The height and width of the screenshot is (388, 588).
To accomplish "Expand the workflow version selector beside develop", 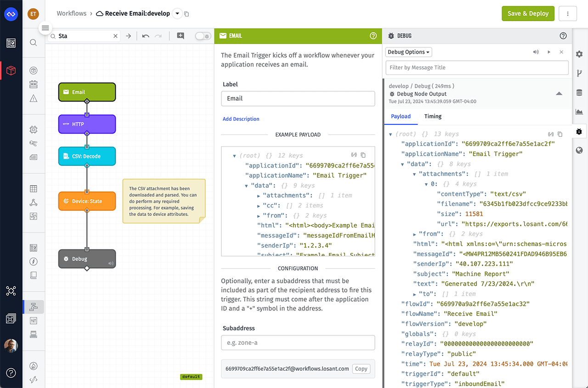I will click(x=177, y=13).
